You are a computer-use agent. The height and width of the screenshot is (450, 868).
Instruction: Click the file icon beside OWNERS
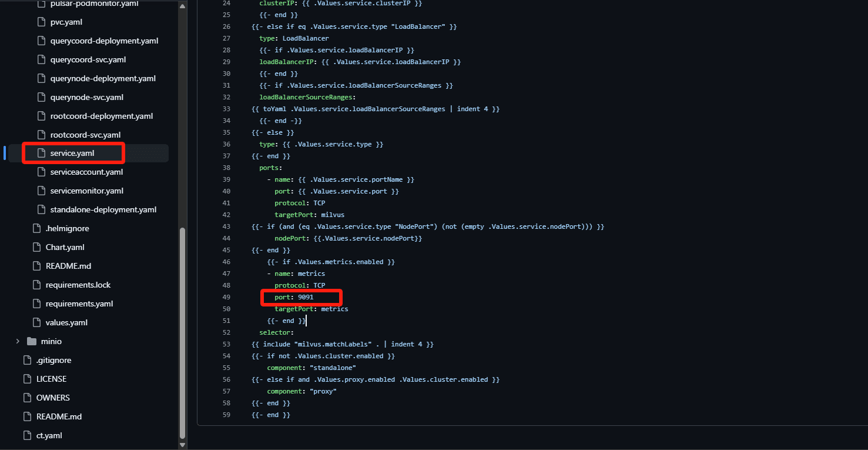(27, 398)
